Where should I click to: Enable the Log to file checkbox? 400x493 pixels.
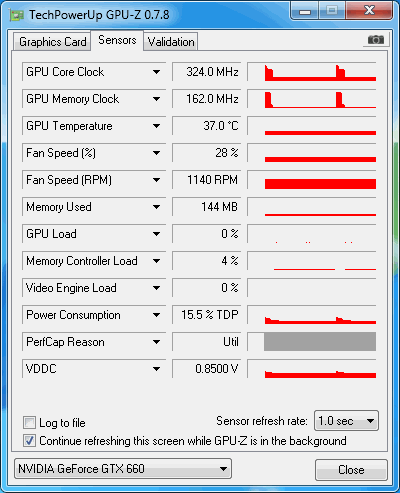tap(29, 422)
